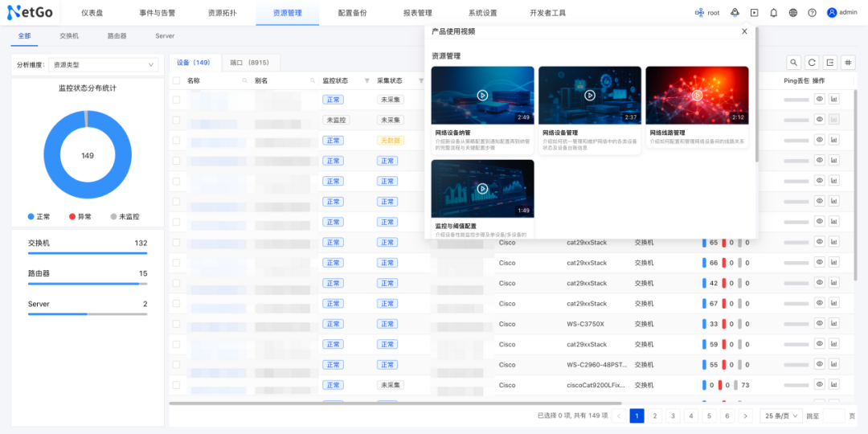Check the box for the WS-C2960-48PST row
Viewport: 868px width, 434px height.
(x=176, y=365)
